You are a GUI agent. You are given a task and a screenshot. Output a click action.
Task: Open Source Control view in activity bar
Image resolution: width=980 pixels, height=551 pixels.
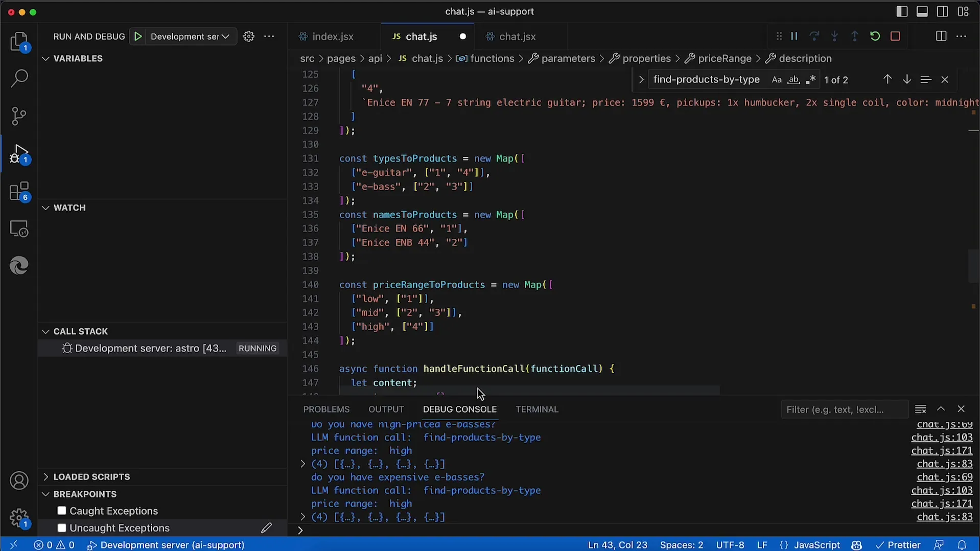click(x=19, y=116)
